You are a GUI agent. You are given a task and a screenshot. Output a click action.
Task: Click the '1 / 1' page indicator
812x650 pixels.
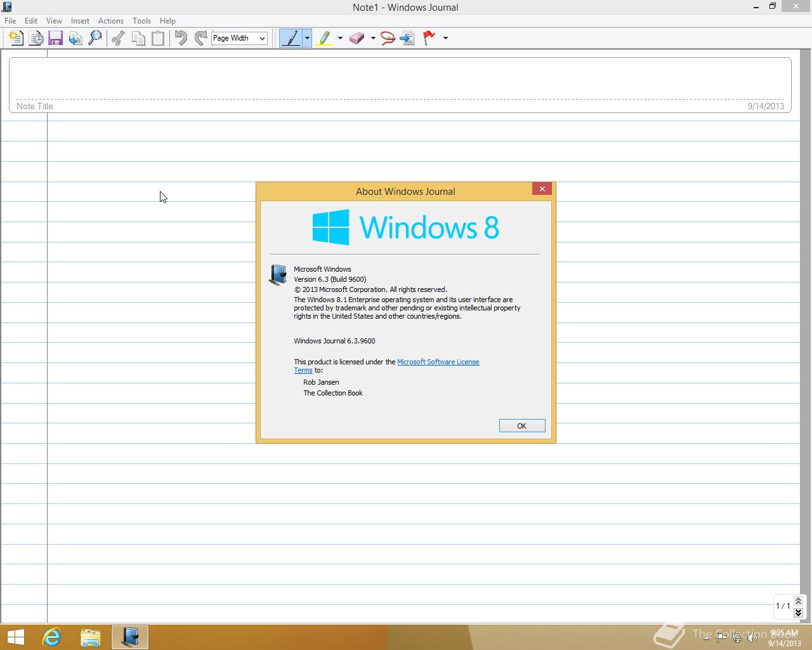coord(783,606)
